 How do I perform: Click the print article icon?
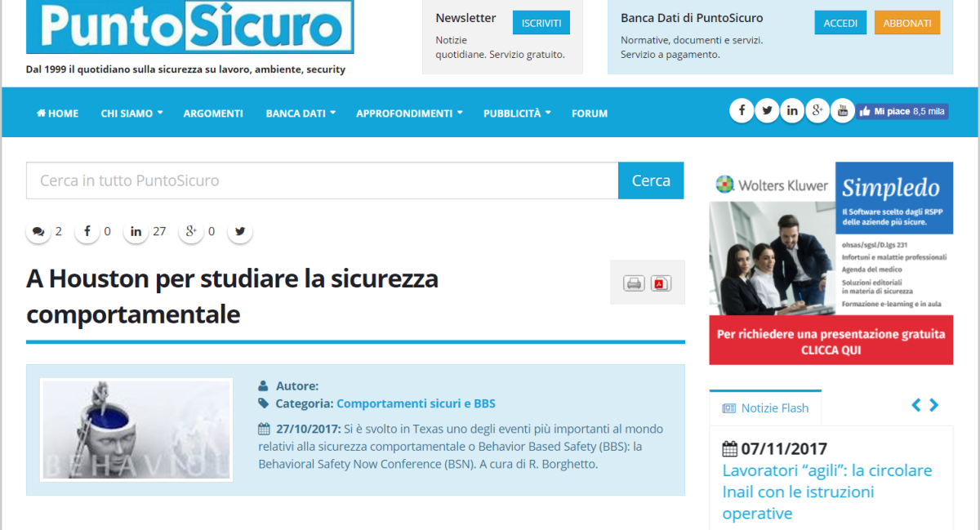click(634, 282)
